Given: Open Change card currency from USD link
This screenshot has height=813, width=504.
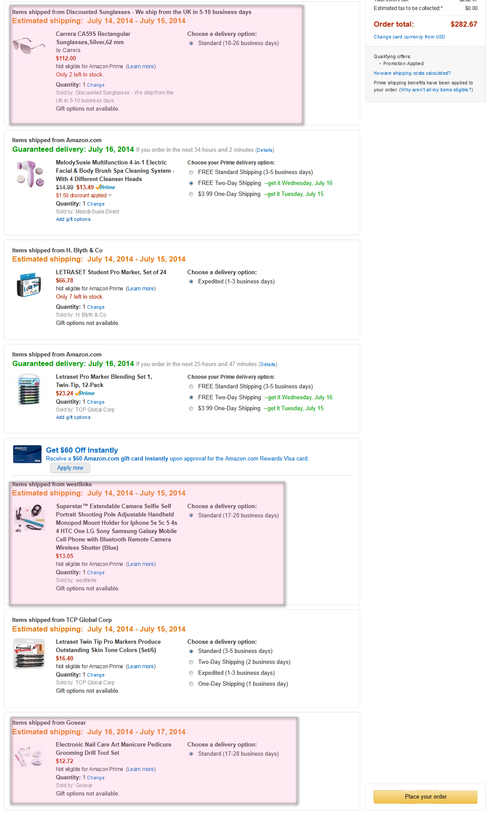Looking at the screenshot, I should pos(409,37).
